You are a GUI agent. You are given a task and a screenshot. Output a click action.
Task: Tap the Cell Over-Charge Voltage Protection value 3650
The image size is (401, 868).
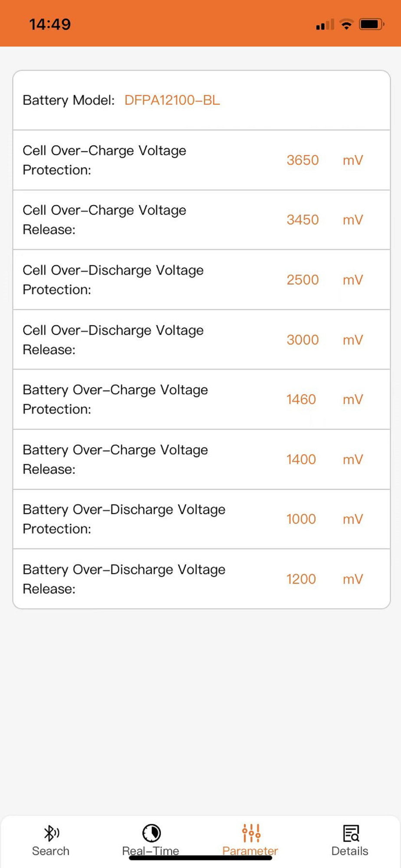pyautogui.click(x=302, y=160)
